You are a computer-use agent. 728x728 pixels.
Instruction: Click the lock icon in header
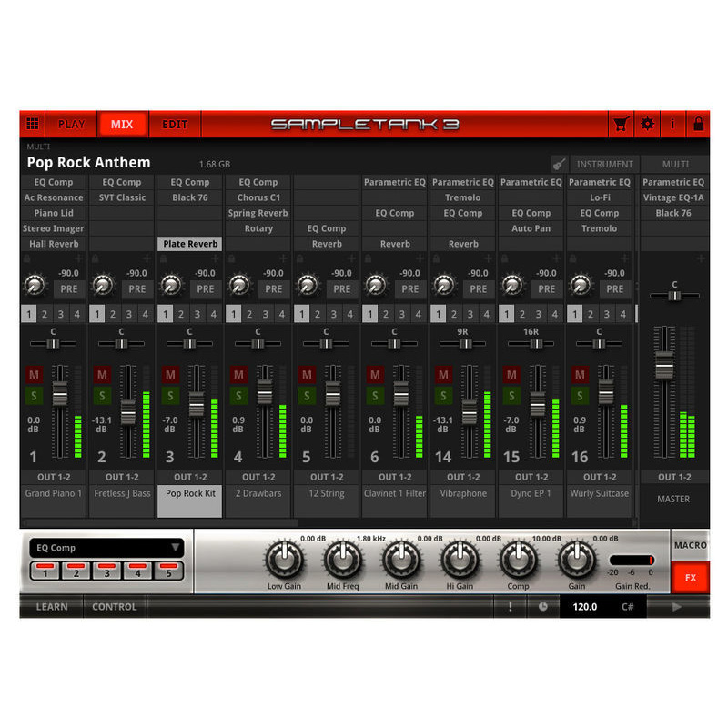tap(698, 124)
